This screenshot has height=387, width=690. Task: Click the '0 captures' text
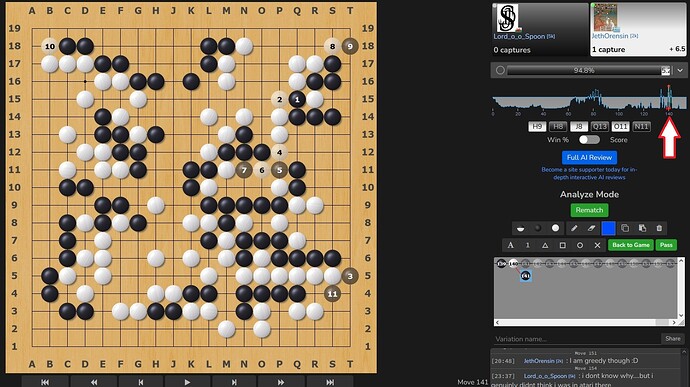tap(512, 50)
